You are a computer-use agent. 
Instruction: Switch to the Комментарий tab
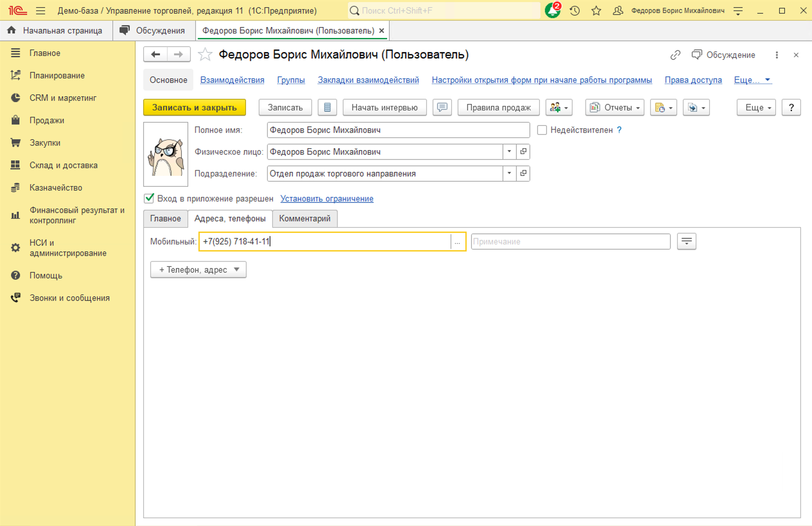(305, 218)
